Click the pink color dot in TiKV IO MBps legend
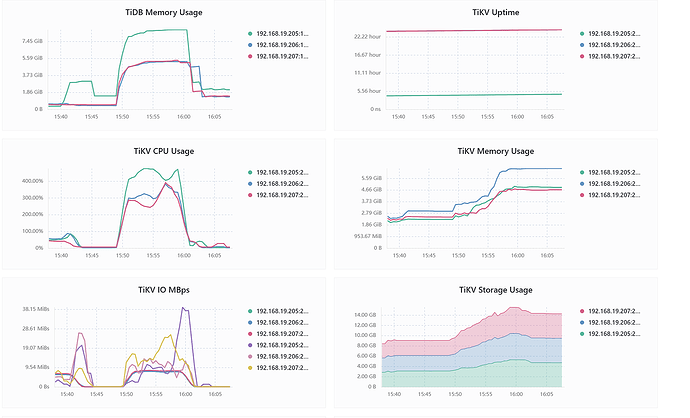The width and height of the screenshot is (690, 418). (250, 357)
